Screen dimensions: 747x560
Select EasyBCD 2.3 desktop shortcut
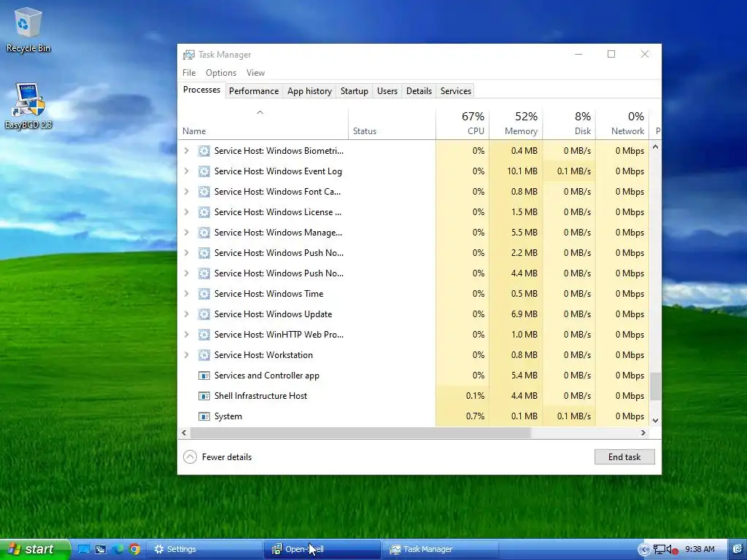tap(28, 106)
